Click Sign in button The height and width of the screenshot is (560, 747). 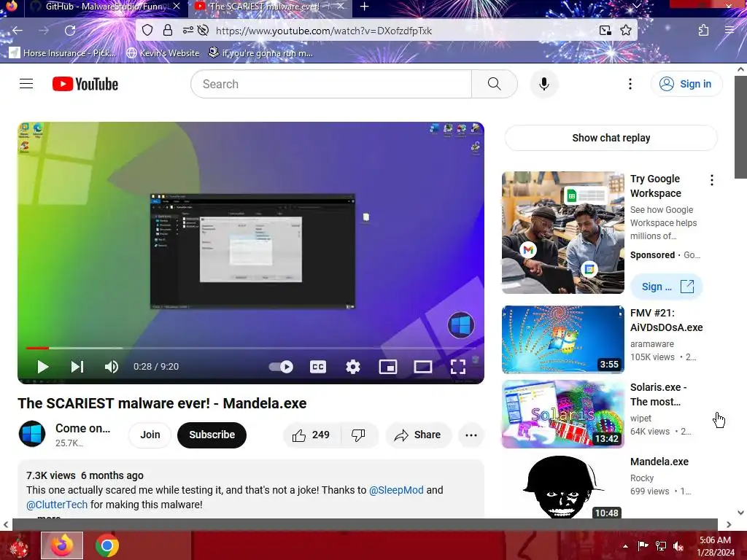pos(686,84)
